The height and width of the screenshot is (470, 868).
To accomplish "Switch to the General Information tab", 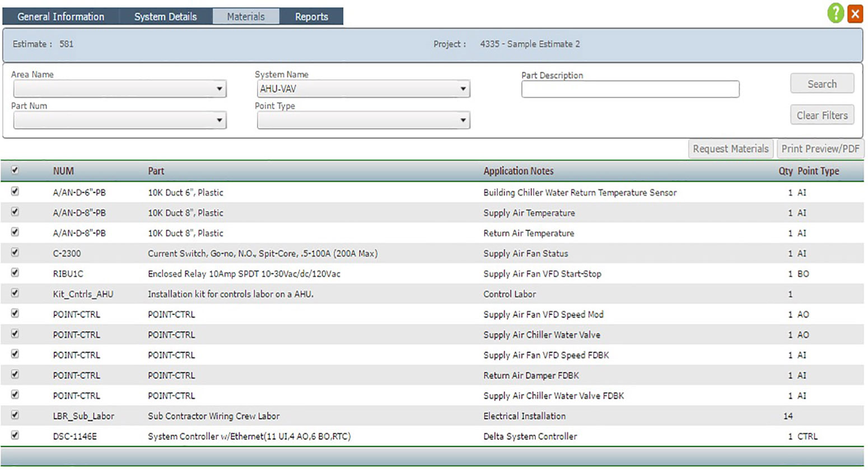I will coord(60,17).
